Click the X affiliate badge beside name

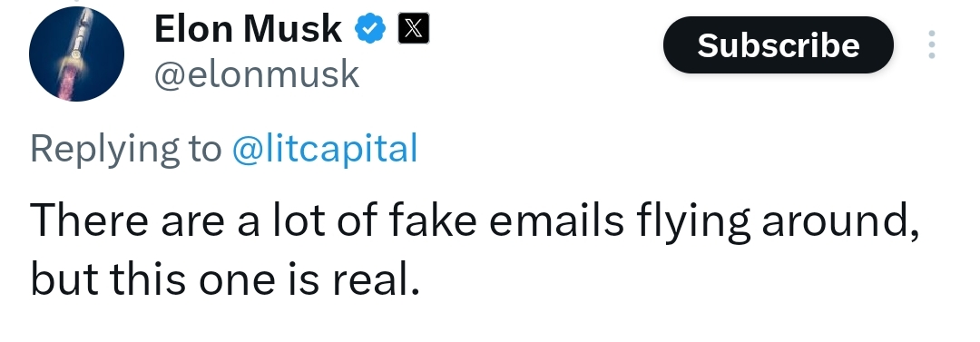point(414,29)
